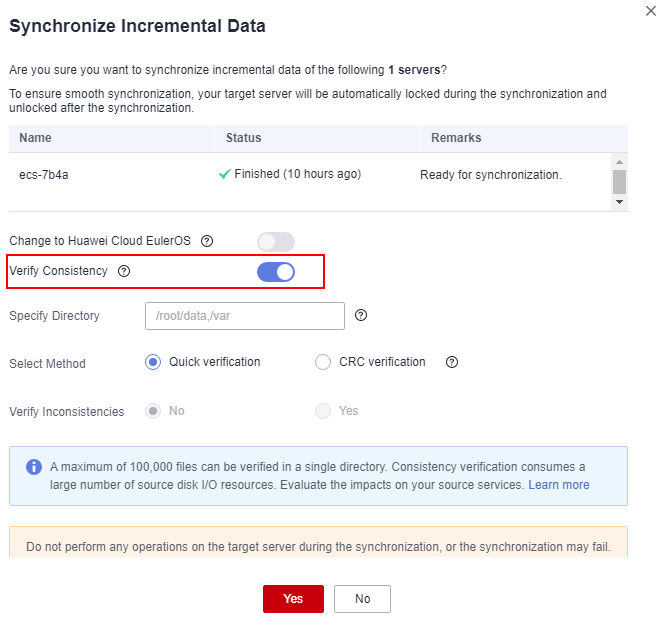Screen dimensions: 656x634
Task: Open the Learn more link
Action: tap(559, 485)
